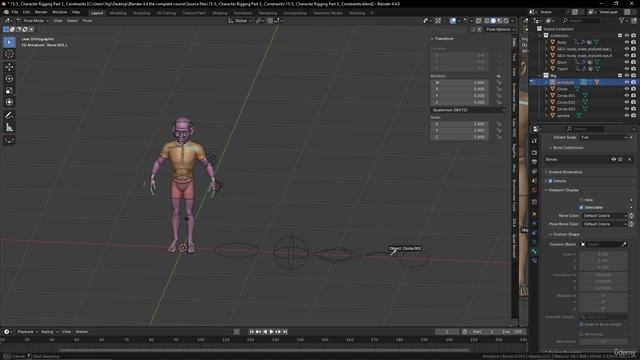Open the Pose Mode dropdown
This screenshot has height=360, width=640.
tap(33, 20)
